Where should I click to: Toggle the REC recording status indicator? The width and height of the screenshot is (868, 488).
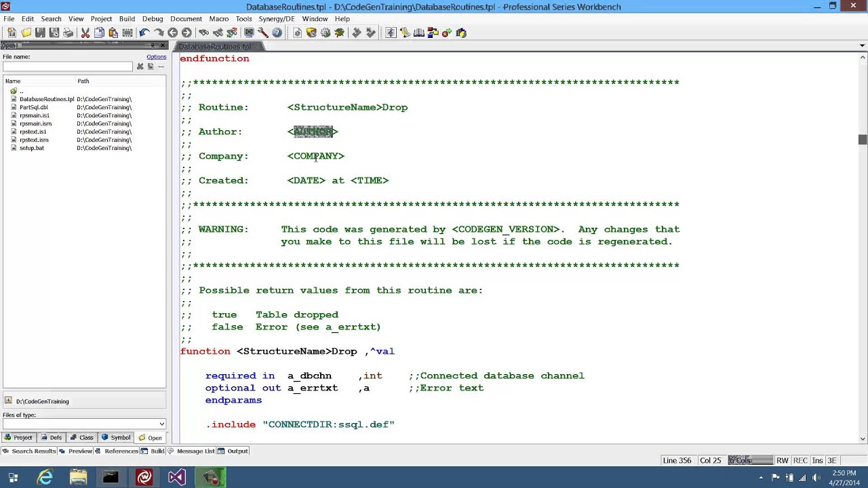click(800, 460)
